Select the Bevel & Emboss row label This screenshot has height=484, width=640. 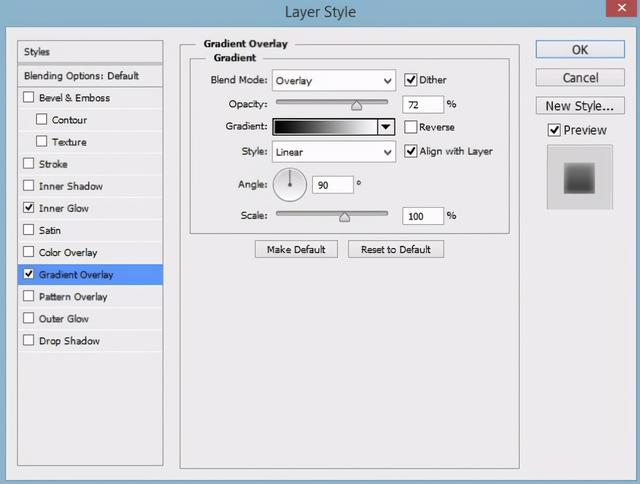pyautogui.click(x=74, y=98)
